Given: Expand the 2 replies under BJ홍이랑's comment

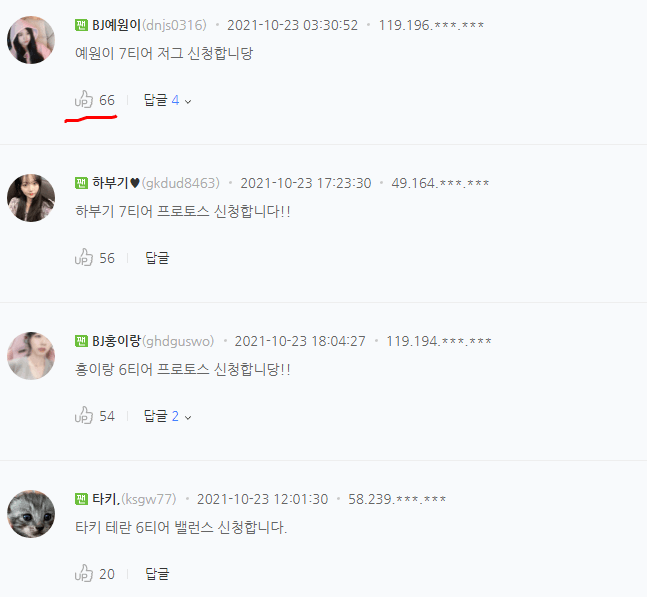Looking at the screenshot, I should point(167,416).
